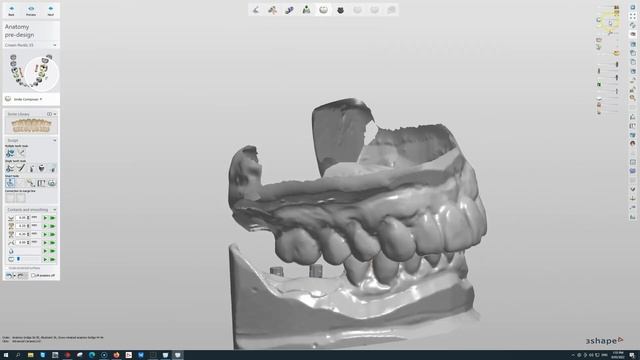
Task: Click the undo arrow at the panel bottom
Action: point(9,276)
